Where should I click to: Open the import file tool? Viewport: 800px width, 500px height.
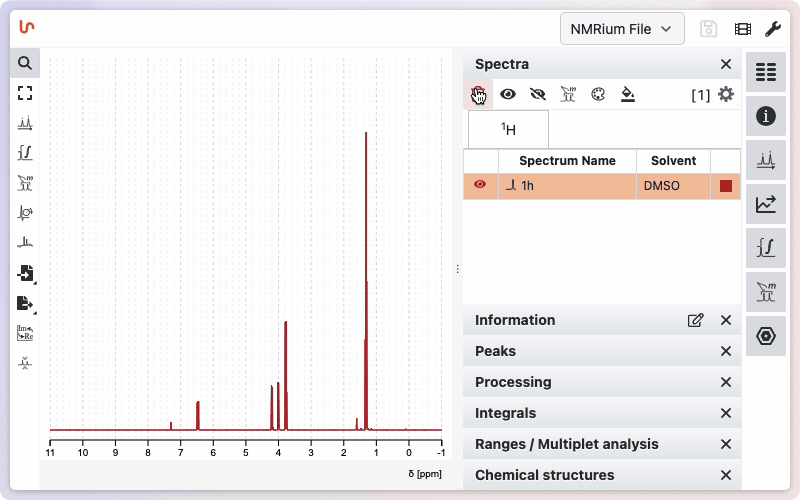coord(25,273)
